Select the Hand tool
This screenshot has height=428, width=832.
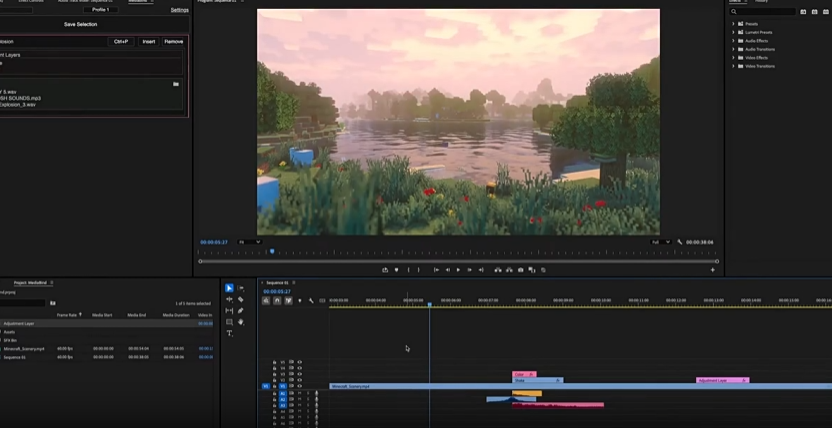241,322
